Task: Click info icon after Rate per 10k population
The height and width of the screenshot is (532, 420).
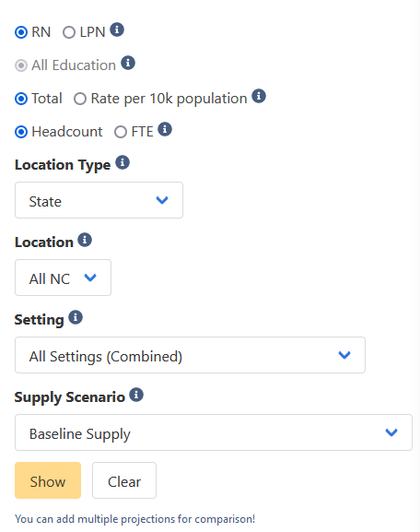Action: [x=259, y=96]
